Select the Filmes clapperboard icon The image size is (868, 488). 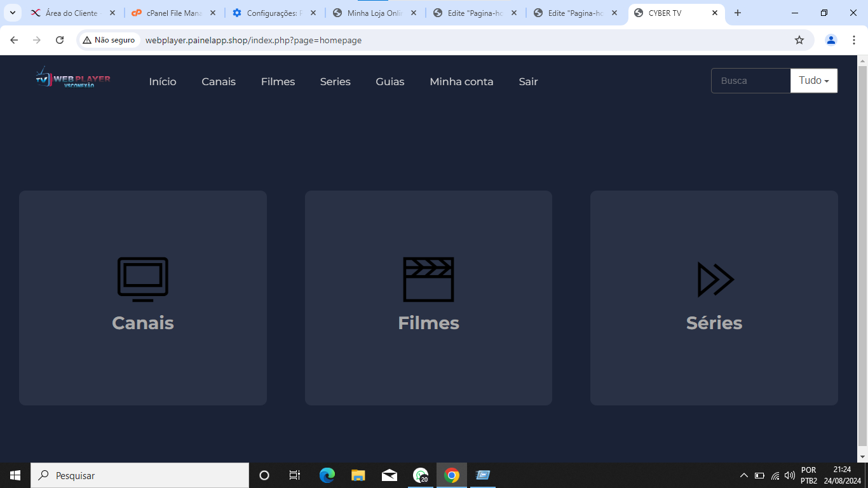coord(428,278)
